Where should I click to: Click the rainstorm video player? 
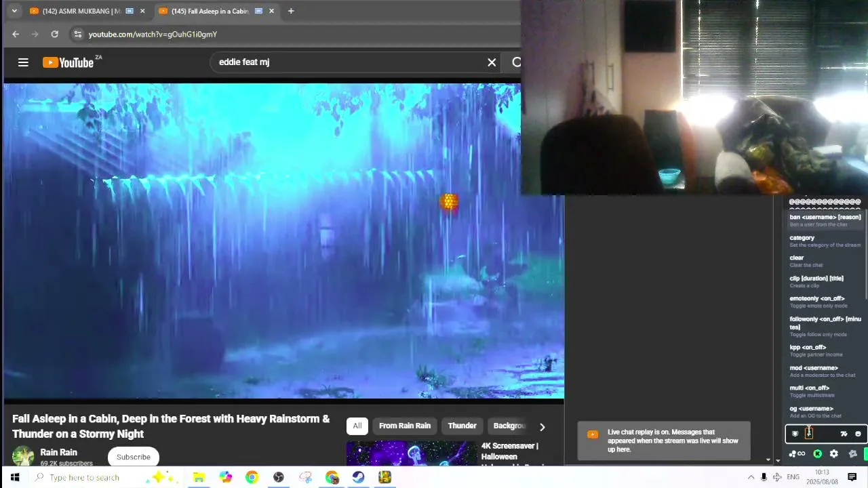point(283,241)
